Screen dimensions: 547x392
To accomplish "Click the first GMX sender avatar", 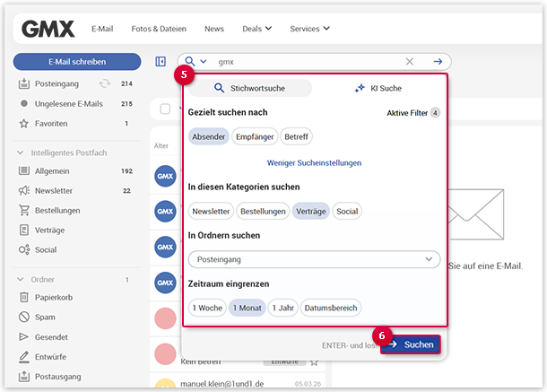I will point(165,176).
